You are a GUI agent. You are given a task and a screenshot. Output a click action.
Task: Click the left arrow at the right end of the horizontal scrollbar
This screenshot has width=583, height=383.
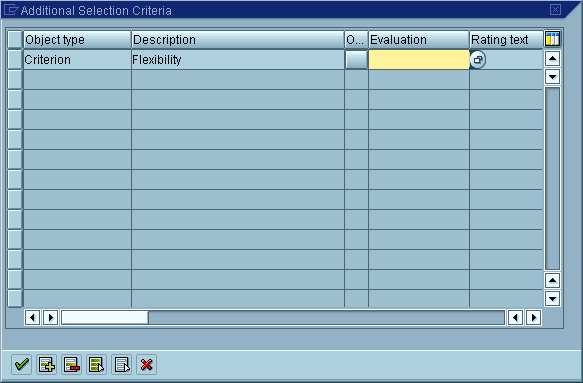515,318
